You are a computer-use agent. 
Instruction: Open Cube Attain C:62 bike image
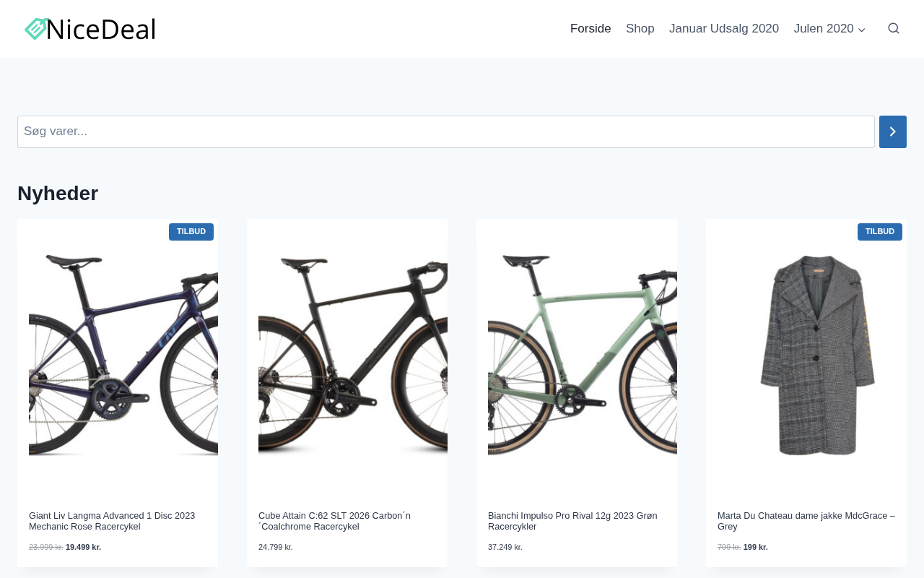353,355
